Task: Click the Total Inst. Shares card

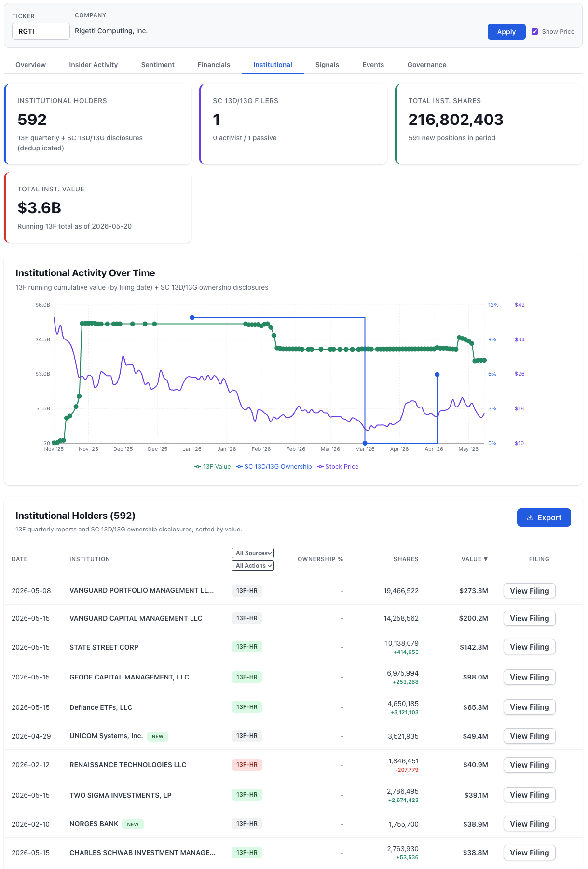Action: pyautogui.click(x=489, y=124)
